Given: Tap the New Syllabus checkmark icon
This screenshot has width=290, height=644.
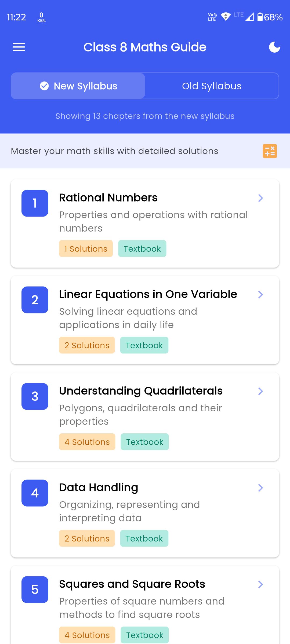Looking at the screenshot, I should (x=44, y=86).
